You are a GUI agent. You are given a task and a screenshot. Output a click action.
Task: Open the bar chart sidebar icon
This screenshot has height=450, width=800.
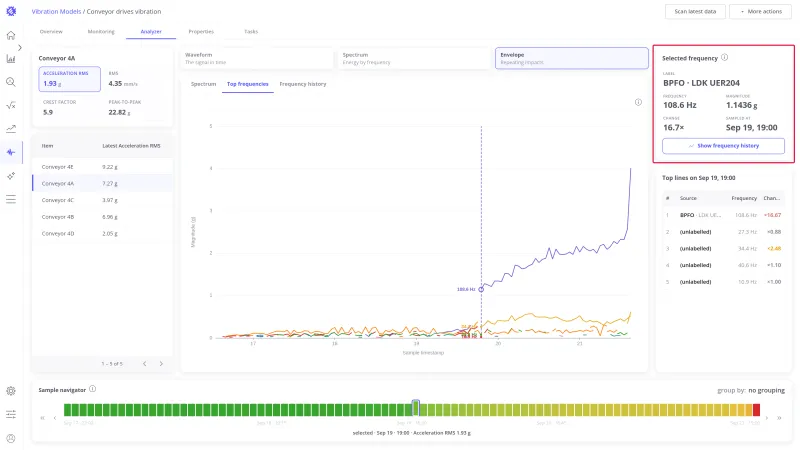(11, 59)
